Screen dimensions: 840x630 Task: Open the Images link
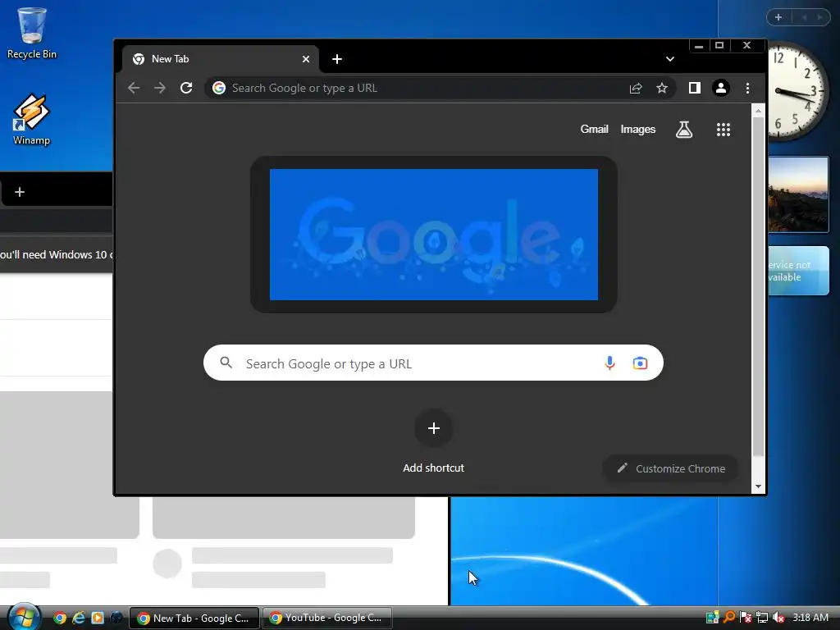pos(638,129)
